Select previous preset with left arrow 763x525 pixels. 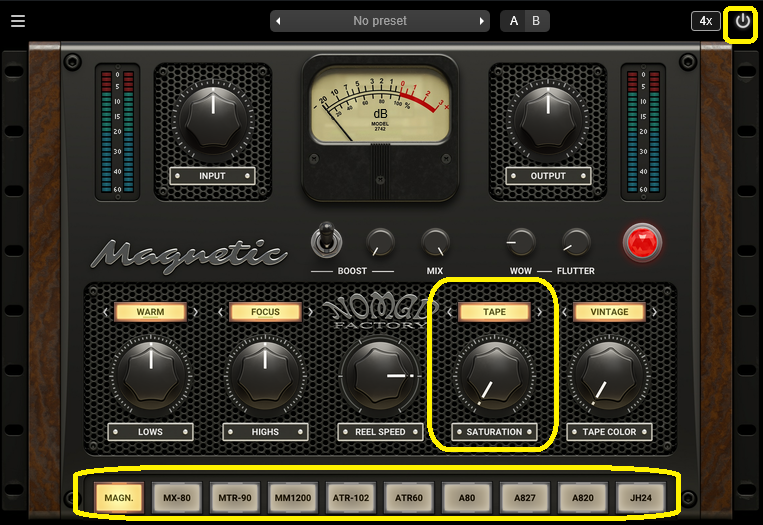(278, 21)
